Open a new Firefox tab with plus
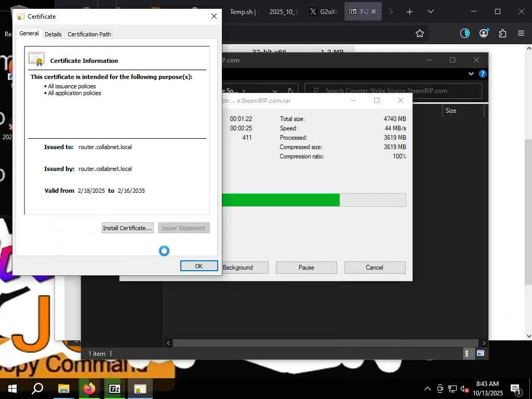532x399 pixels. click(409, 12)
